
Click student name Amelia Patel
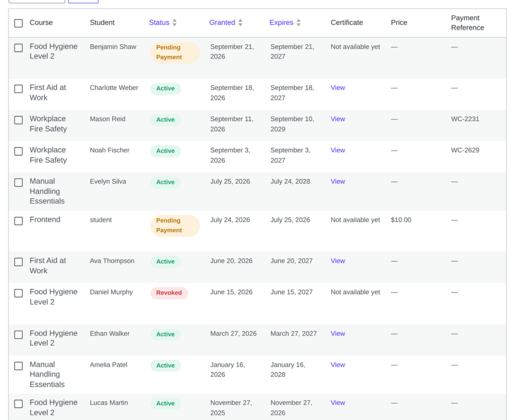coord(109,365)
